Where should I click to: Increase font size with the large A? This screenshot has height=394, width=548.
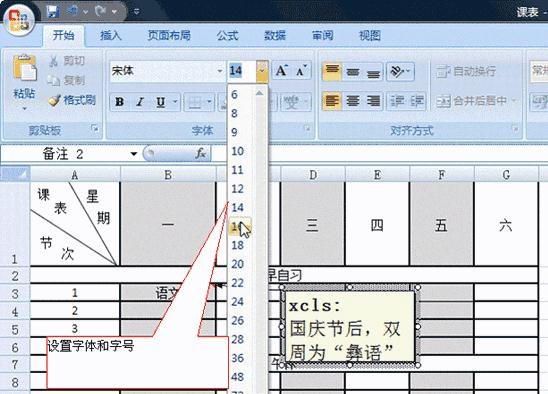click(282, 71)
